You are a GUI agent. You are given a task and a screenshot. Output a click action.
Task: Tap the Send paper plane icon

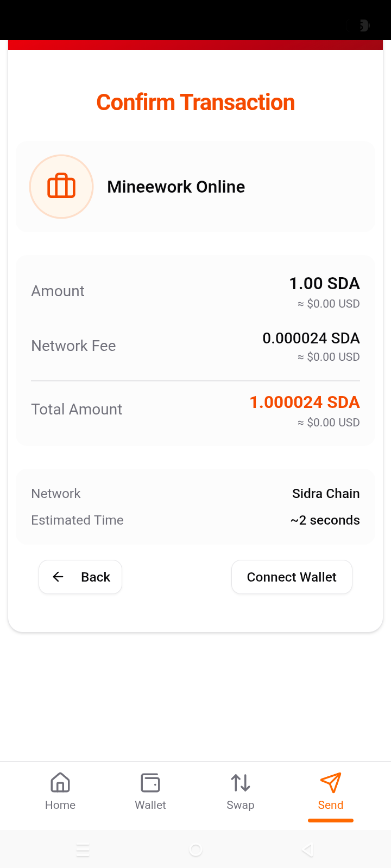[x=331, y=783]
